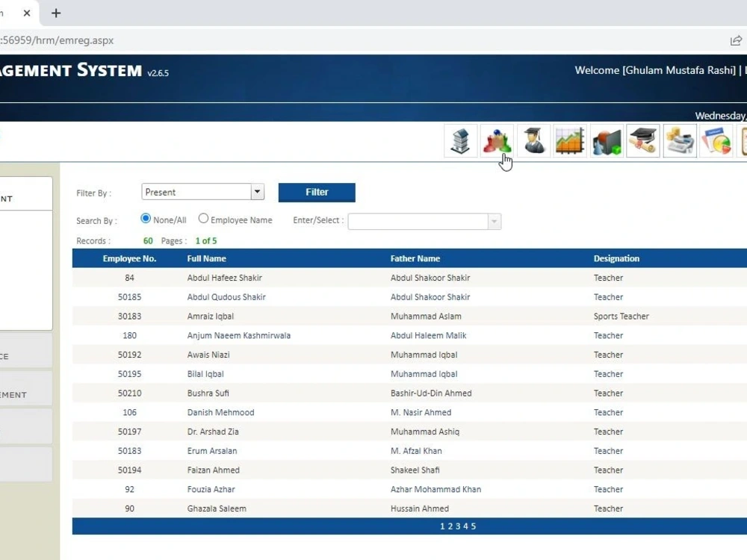Viewport: 747px width, 560px height.
Task: Go to page 3 in pager
Action: (x=458, y=526)
